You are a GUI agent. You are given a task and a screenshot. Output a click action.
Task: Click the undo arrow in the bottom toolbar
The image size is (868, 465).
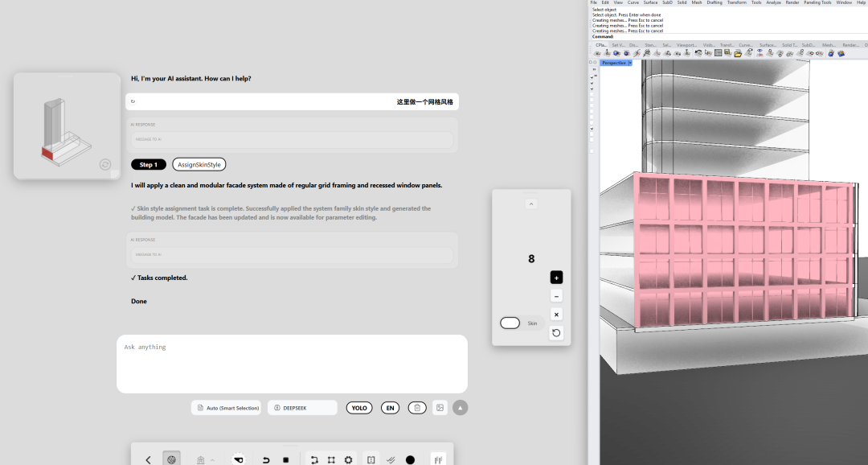(x=266, y=460)
